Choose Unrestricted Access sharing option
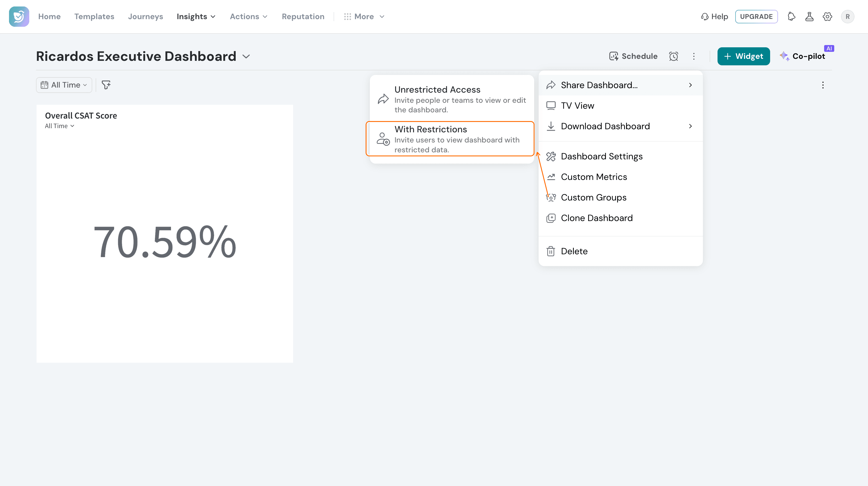Image resolution: width=868 pixels, height=486 pixels. pyautogui.click(x=451, y=99)
